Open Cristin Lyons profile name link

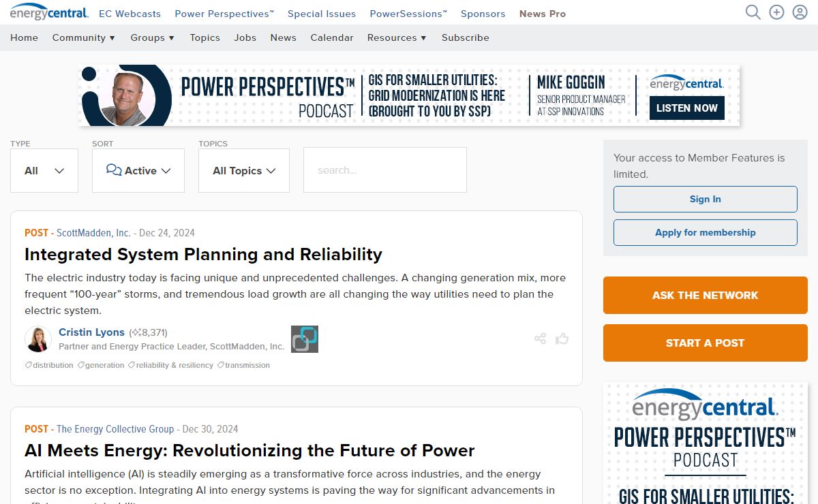[91, 332]
